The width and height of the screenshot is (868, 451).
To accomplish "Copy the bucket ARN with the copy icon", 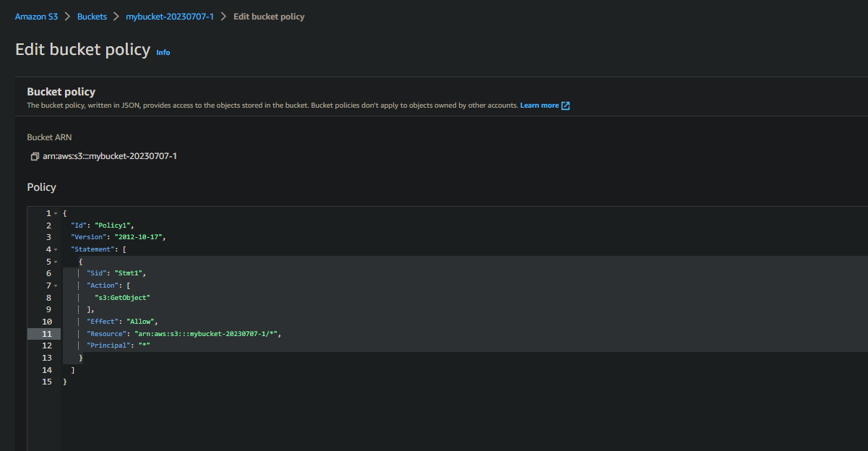I will pos(35,156).
